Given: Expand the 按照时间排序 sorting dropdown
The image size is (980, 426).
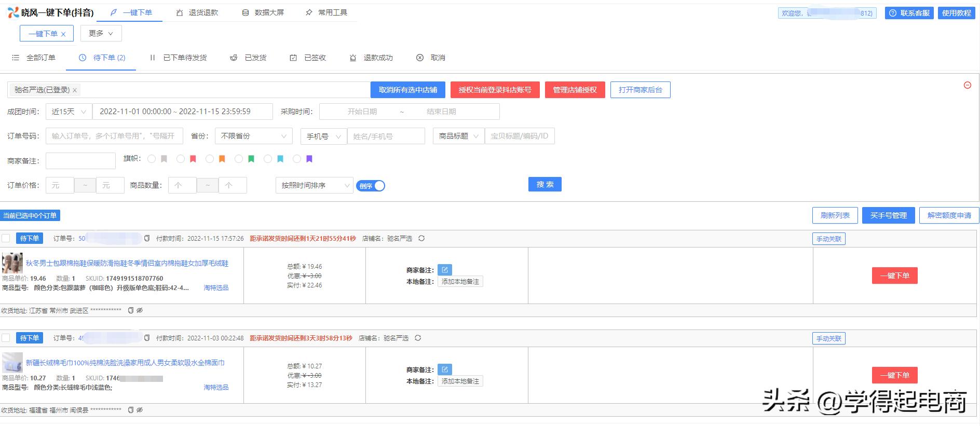Looking at the screenshot, I should click(314, 185).
